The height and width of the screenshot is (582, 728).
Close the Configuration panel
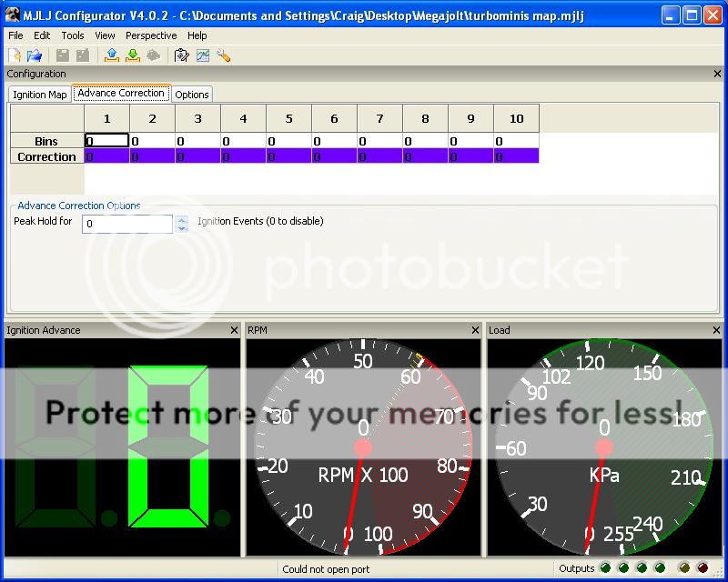pos(717,74)
